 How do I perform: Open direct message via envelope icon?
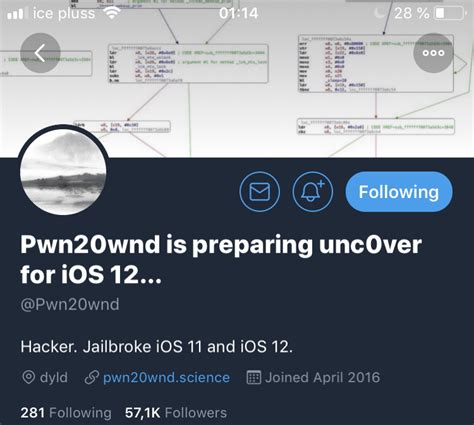(260, 192)
